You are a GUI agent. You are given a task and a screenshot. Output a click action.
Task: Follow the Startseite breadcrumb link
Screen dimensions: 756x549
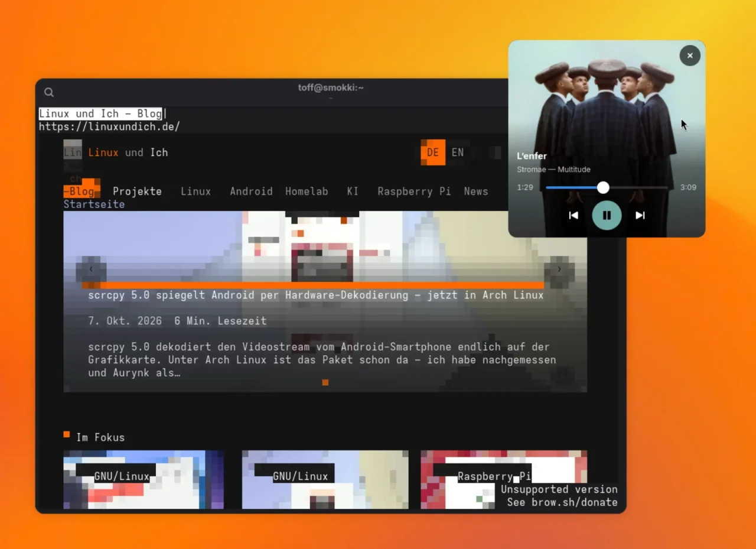94,204
